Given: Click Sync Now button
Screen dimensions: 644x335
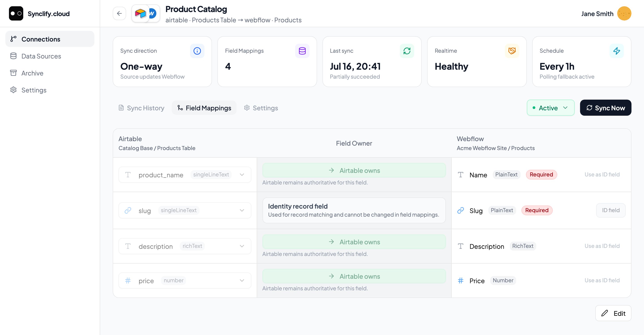Looking at the screenshot, I should (x=606, y=108).
